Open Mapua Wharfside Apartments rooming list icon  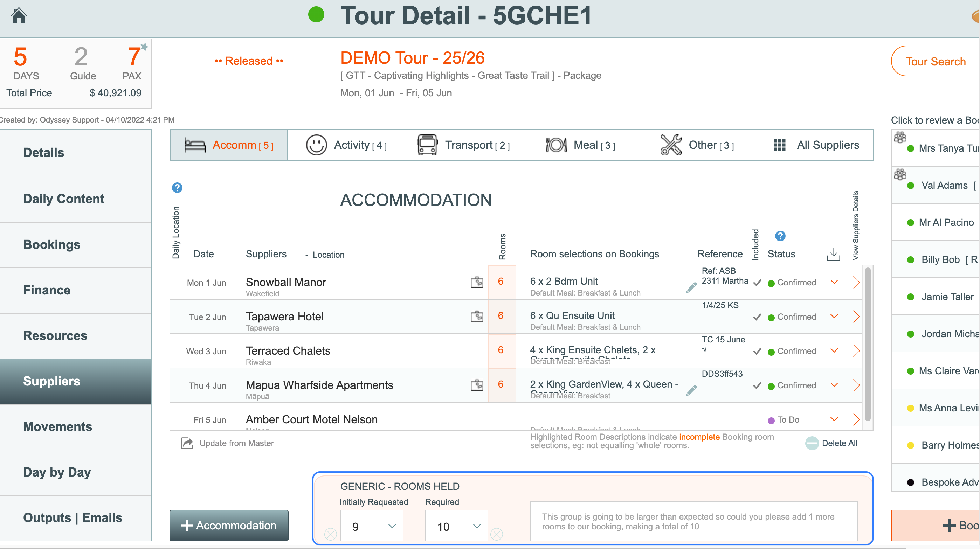click(476, 385)
